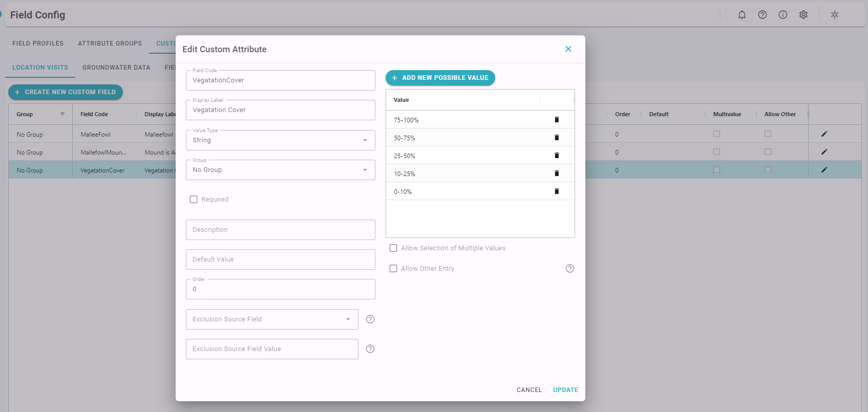Viewport: 868px width, 412px height.
Task: Toggle the light/dark theme sun icon
Action: coord(835,15)
